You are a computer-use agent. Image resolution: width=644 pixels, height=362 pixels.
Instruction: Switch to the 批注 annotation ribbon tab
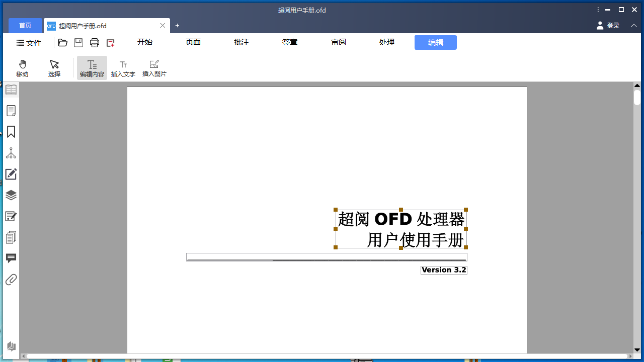point(242,42)
